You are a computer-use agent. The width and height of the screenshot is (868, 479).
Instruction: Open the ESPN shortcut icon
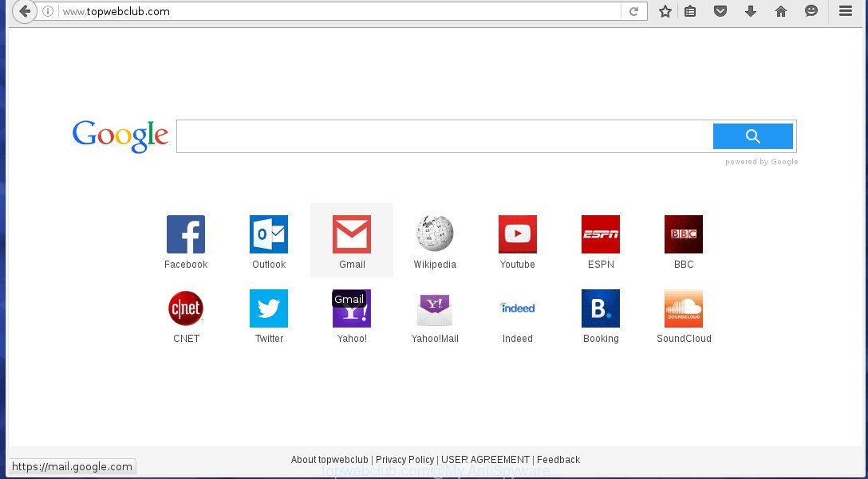tap(601, 234)
